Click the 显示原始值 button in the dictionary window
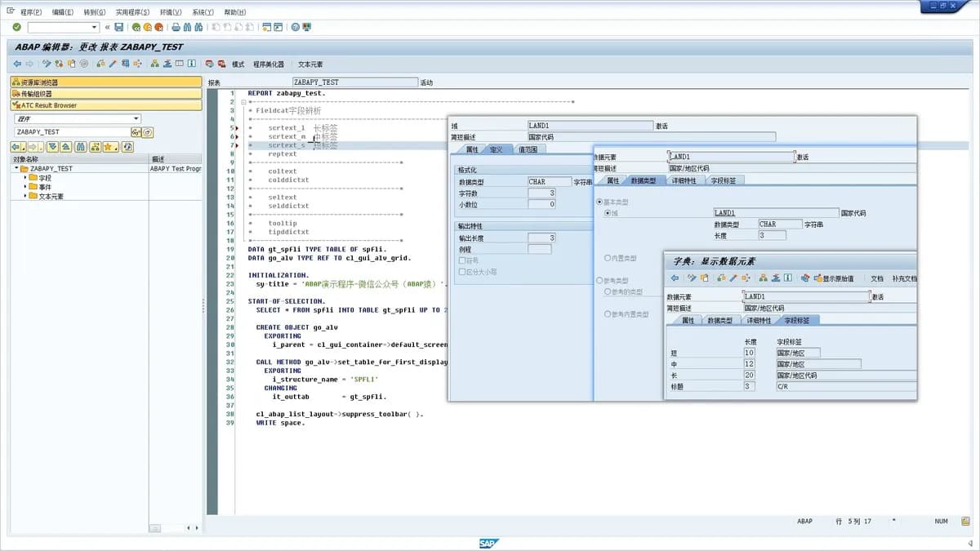Viewport: 980px width, 551px height. tap(833, 278)
